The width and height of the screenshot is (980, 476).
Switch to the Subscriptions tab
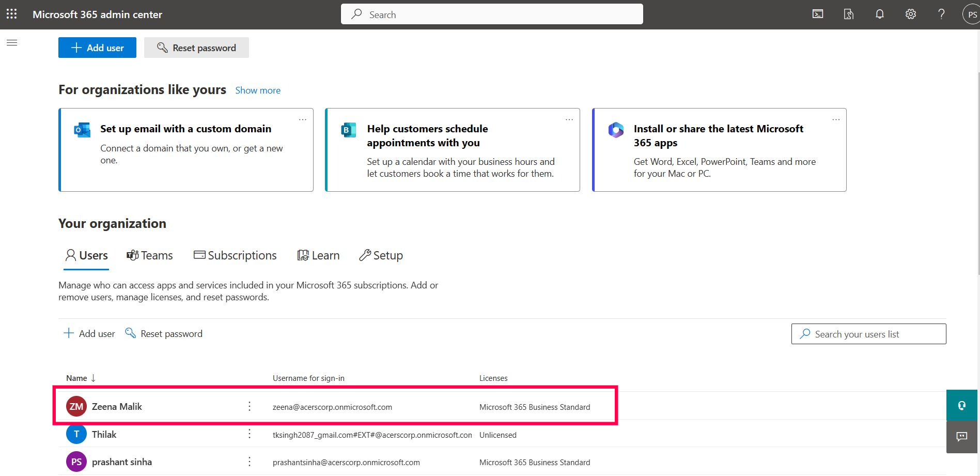(235, 256)
